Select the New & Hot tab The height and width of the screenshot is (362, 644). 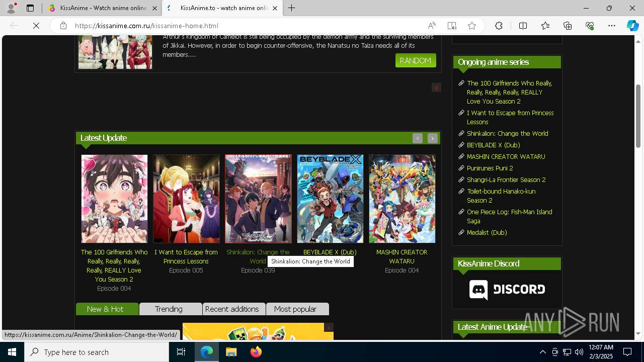(107, 309)
